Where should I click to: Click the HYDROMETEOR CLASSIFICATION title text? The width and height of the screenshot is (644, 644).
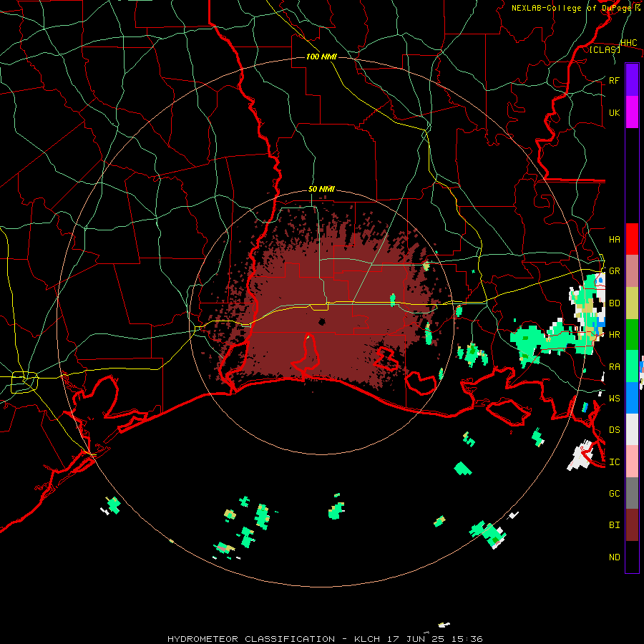251,639
